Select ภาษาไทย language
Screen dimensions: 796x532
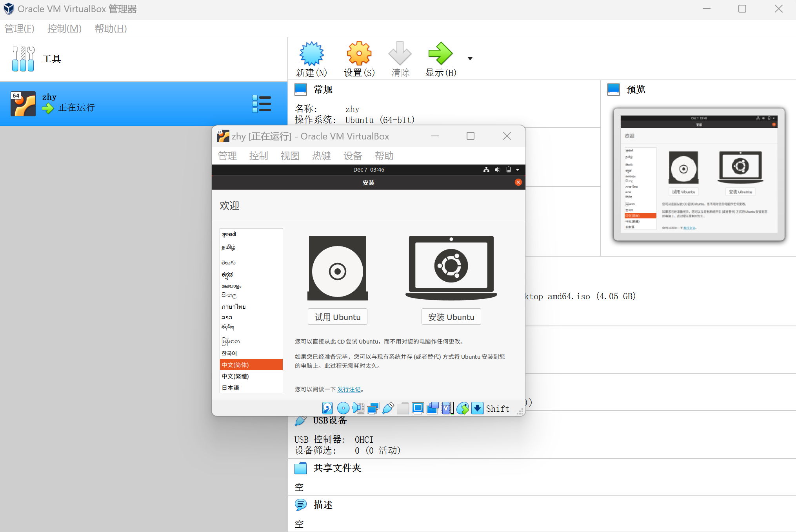(251, 307)
